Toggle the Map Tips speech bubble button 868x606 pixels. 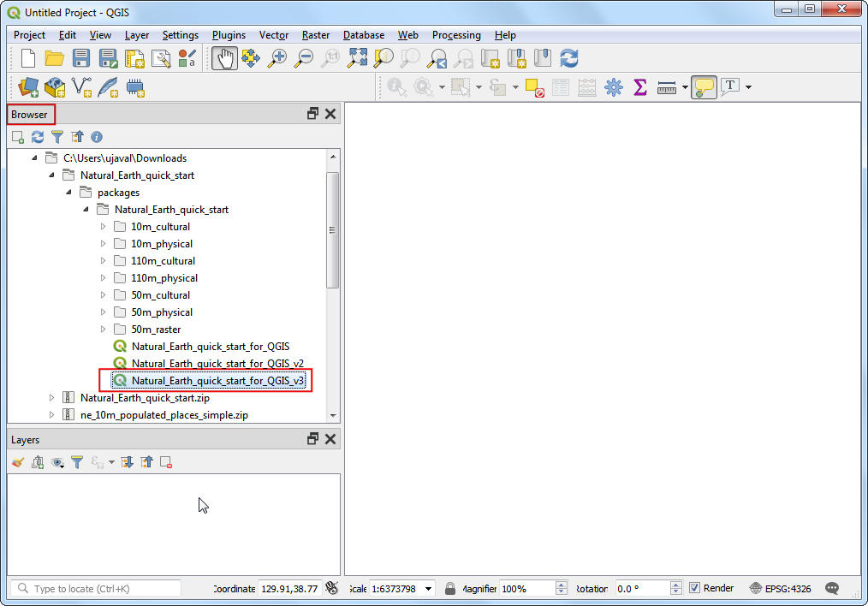click(704, 86)
